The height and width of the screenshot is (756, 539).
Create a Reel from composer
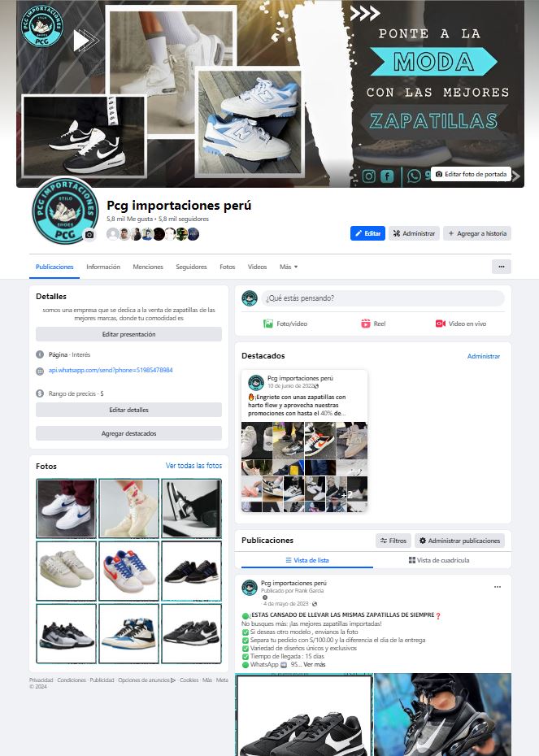click(x=373, y=324)
